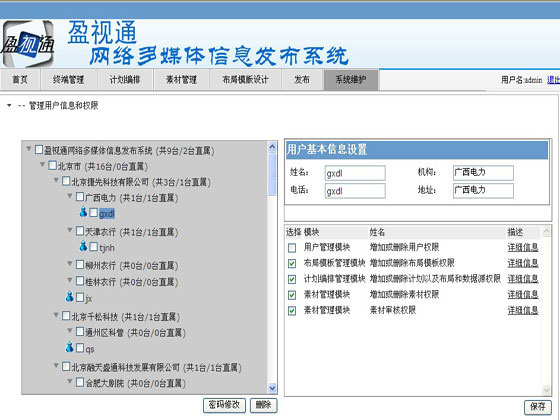Uncheck the 布局模板管理模块 checkbox
This screenshot has width=560, height=420.
292,264
